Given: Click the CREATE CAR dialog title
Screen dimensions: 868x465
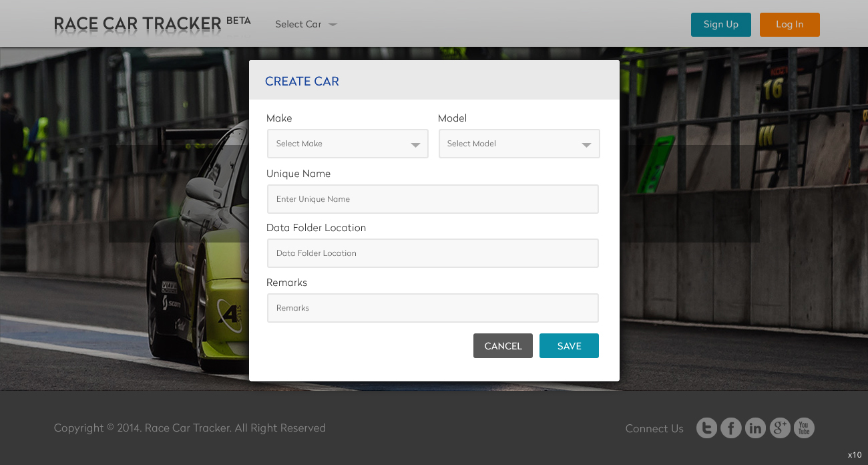Looking at the screenshot, I should [x=302, y=82].
